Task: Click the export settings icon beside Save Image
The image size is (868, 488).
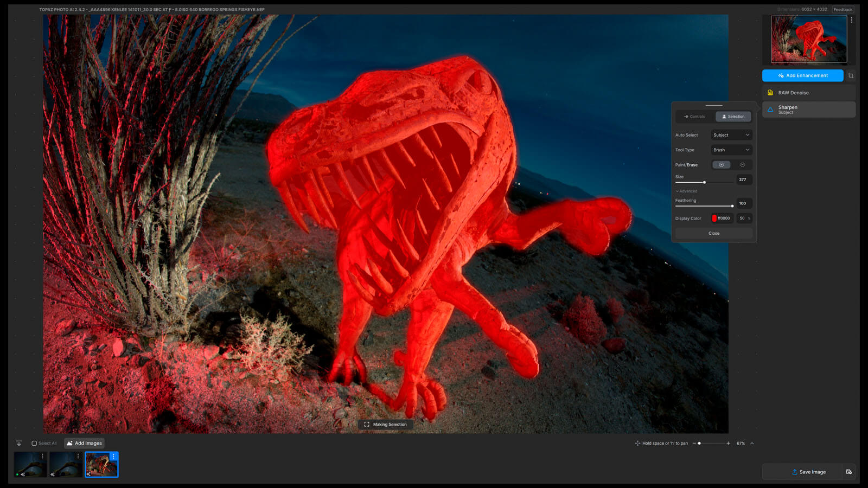Action: tap(848, 472)
